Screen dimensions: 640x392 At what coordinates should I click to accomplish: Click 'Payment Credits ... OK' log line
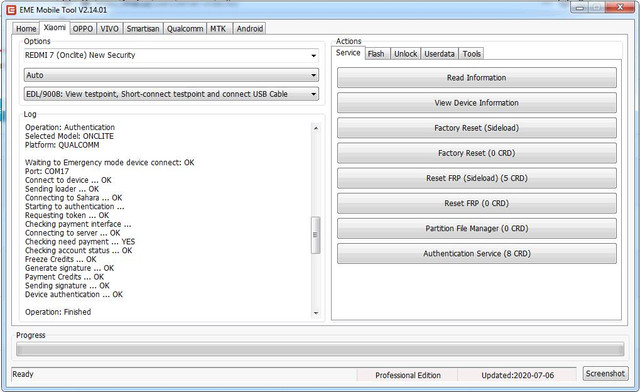point(64,277)
